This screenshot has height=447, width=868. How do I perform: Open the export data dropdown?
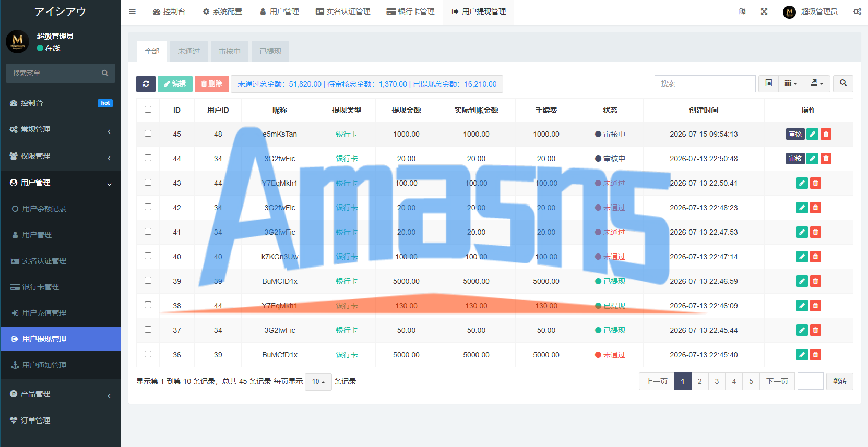pyautogui.click(x=817, y=83)
